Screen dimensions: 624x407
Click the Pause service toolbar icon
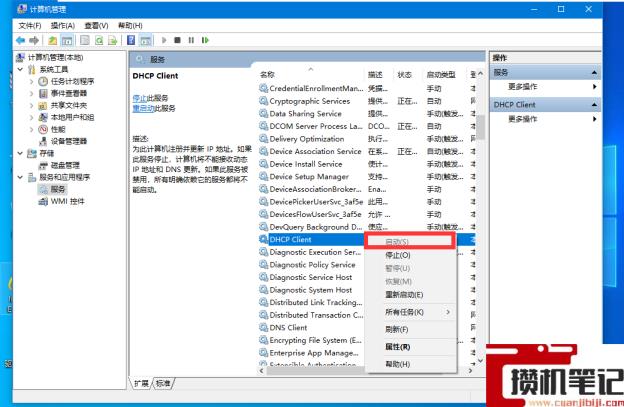(x=191, y=40)
